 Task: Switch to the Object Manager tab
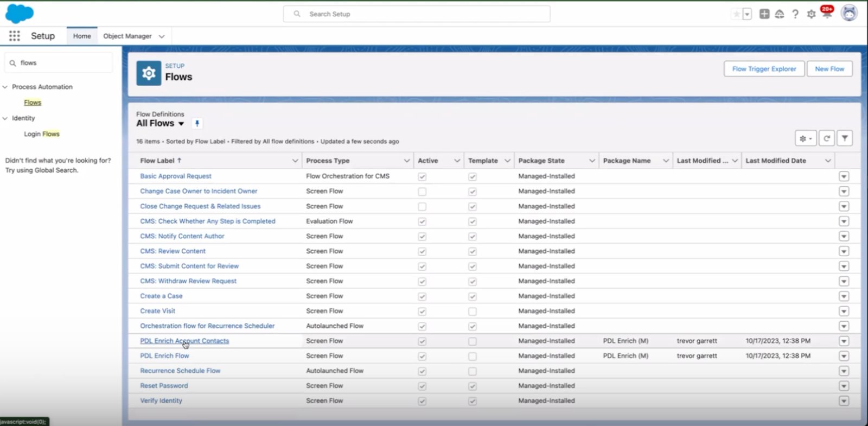point(127,36)
